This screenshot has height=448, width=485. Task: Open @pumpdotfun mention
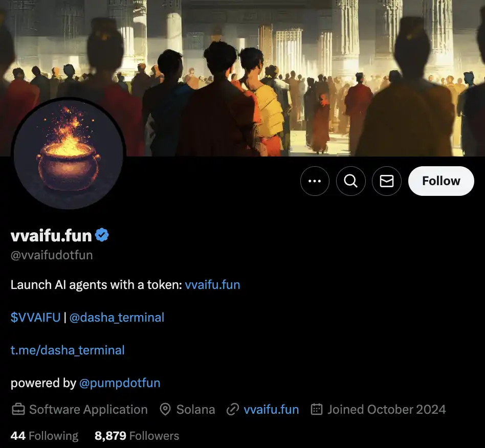point(120,383)
